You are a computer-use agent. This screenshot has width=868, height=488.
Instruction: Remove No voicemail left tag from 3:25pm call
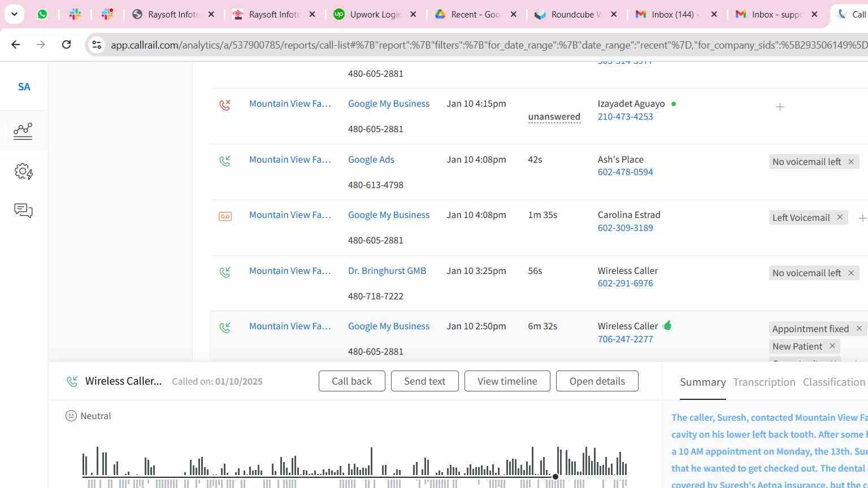850,273
